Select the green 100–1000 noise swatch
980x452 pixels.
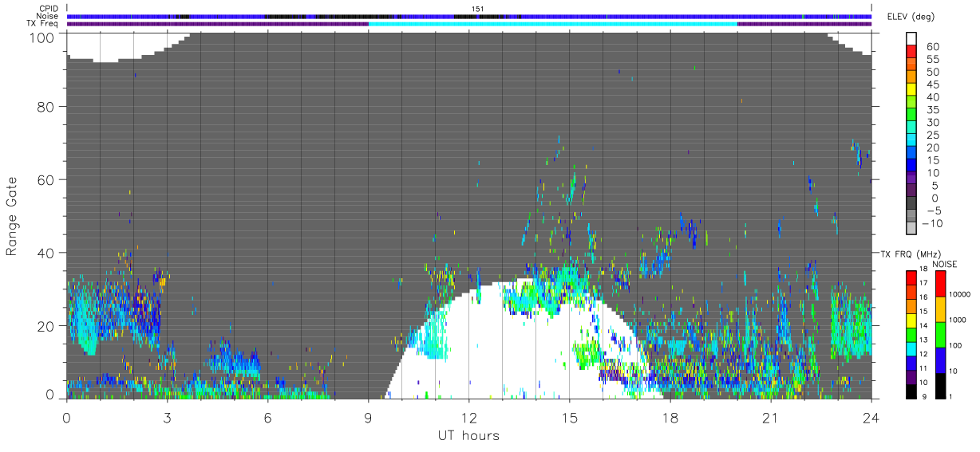(941, 334)
